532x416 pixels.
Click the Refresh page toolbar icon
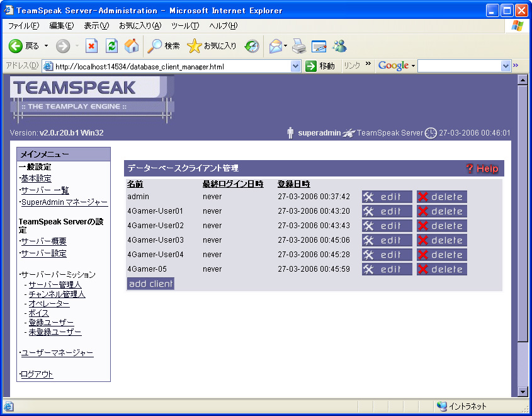(111, 46)
